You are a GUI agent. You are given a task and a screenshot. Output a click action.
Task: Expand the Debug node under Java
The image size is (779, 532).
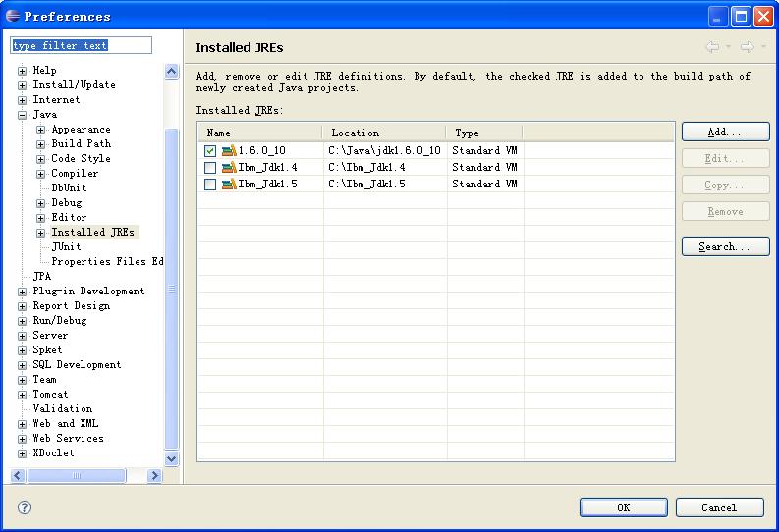pos(40,203)
